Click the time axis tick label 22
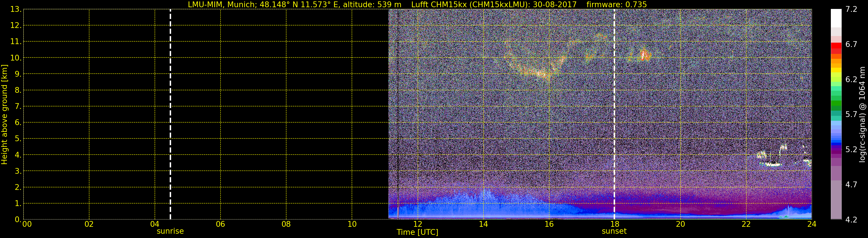 pyautogui.click(x=746, y=224)
